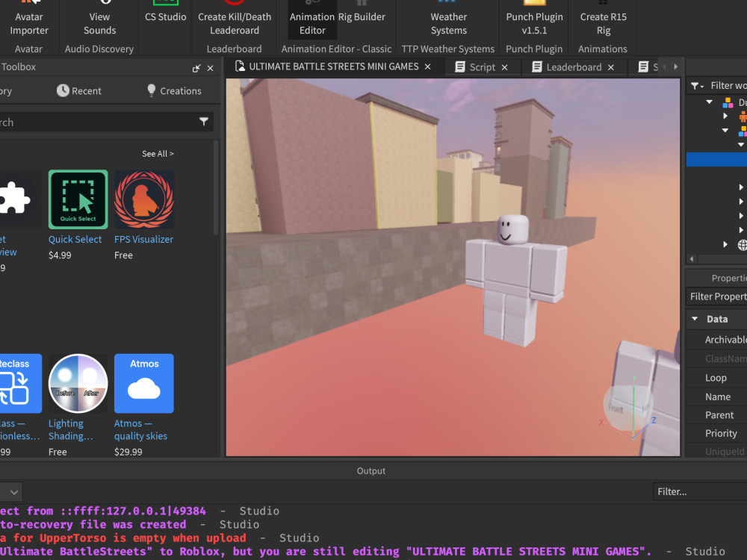Click the Output Filter field
Viewport: 747px width, 560px height.
click(699, 491)
